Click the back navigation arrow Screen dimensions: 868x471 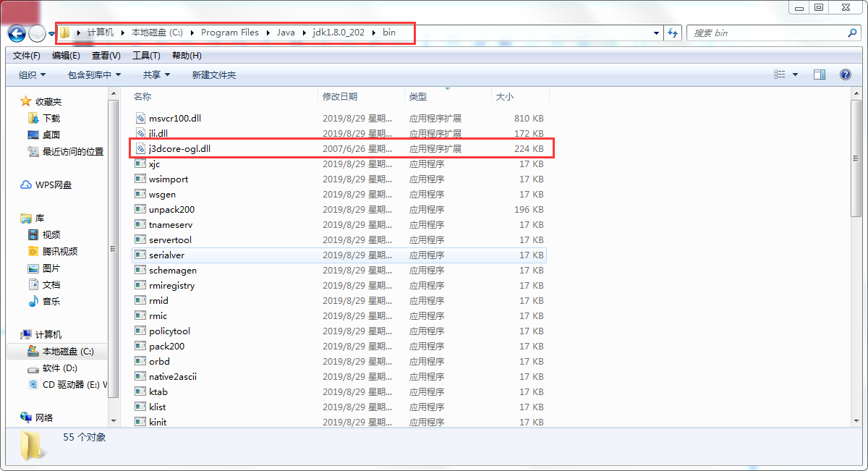[x=16, y=33]
